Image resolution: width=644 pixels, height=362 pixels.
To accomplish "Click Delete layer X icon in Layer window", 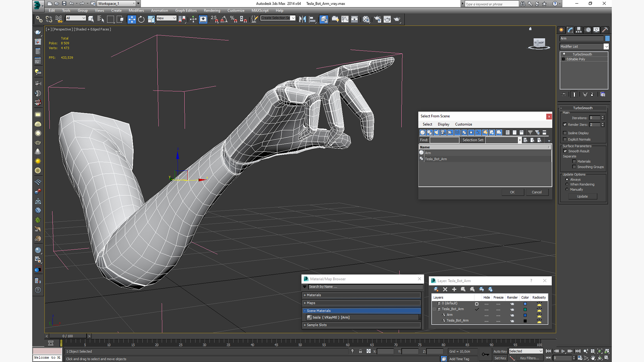I will pos(445,289).
